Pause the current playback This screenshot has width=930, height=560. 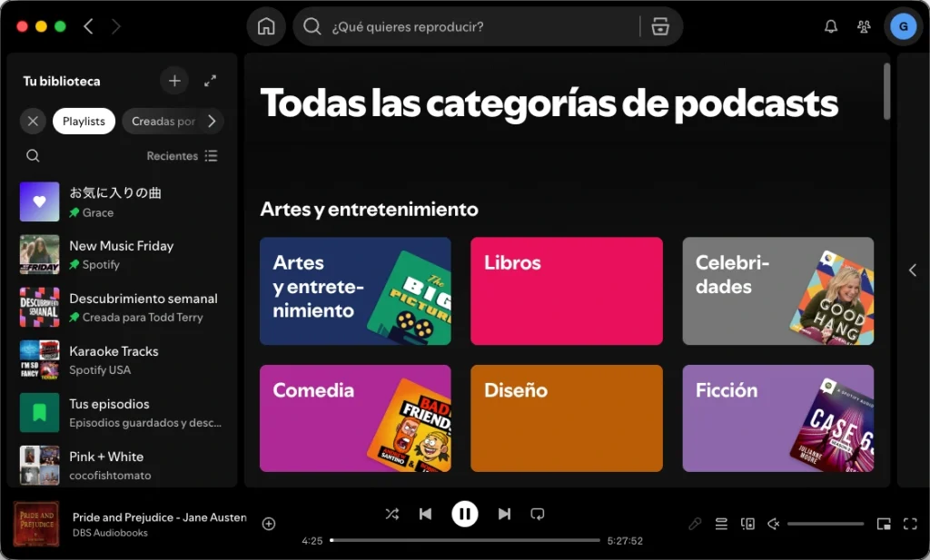465,514
